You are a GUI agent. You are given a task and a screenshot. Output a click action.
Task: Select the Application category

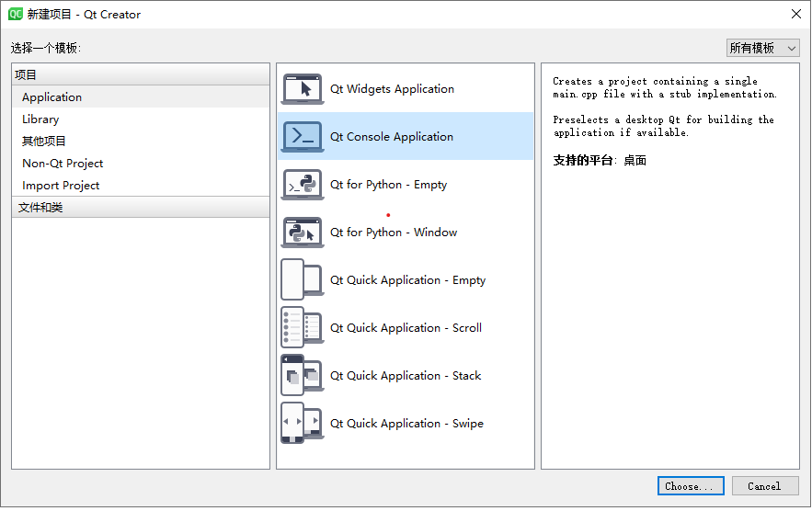(141, 97)
